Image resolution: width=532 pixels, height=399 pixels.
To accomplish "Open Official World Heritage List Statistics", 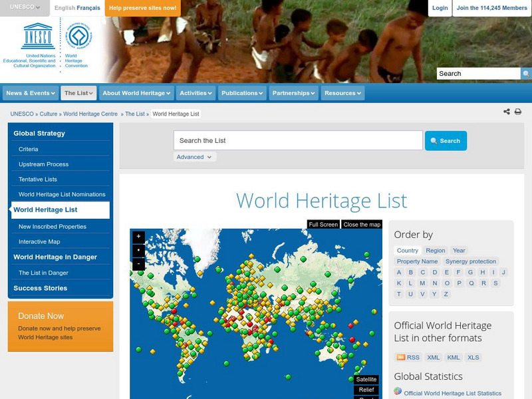I will tap(452, 393).
